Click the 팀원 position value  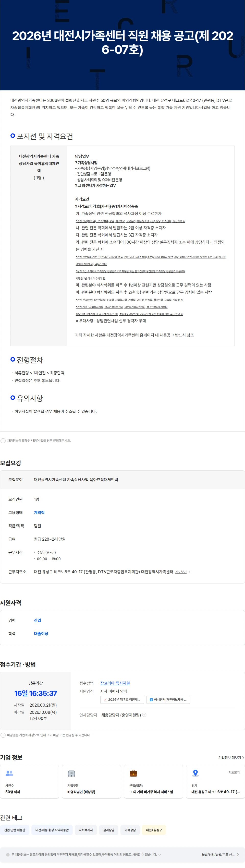(37, 526)
